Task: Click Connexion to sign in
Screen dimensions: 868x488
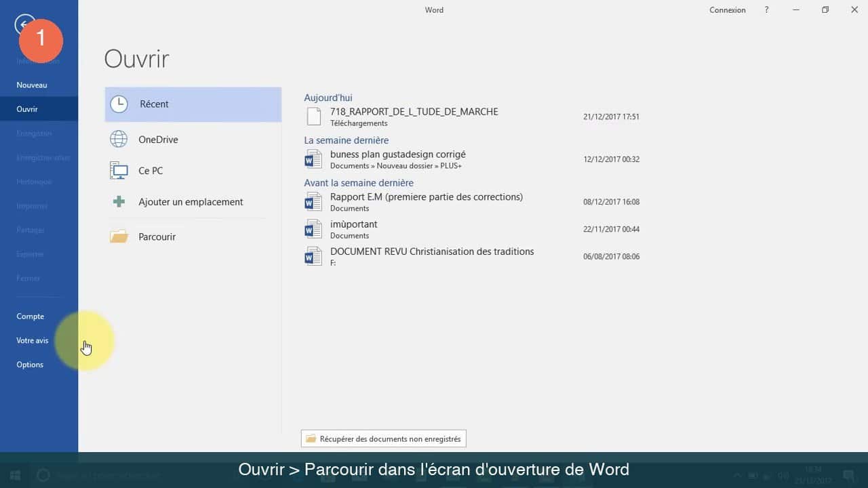Action: tap(728, 10)
